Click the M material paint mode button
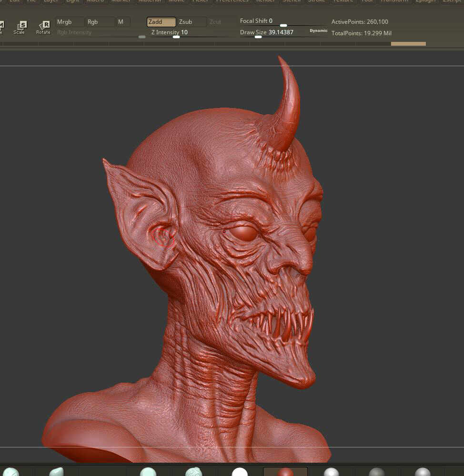Viewport: 464px width, 476px height. pos(123,21)
